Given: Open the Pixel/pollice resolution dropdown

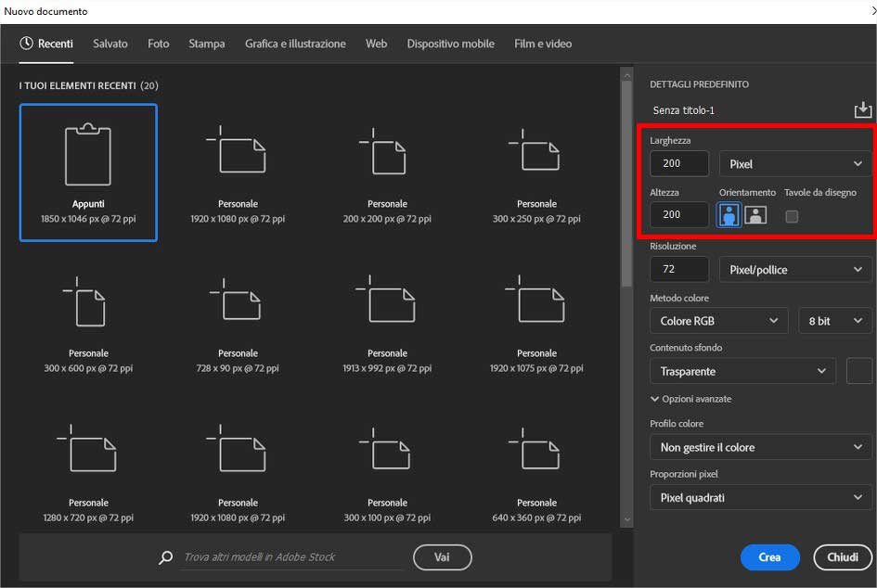Looking at the screenshot, I should (794, 269).
